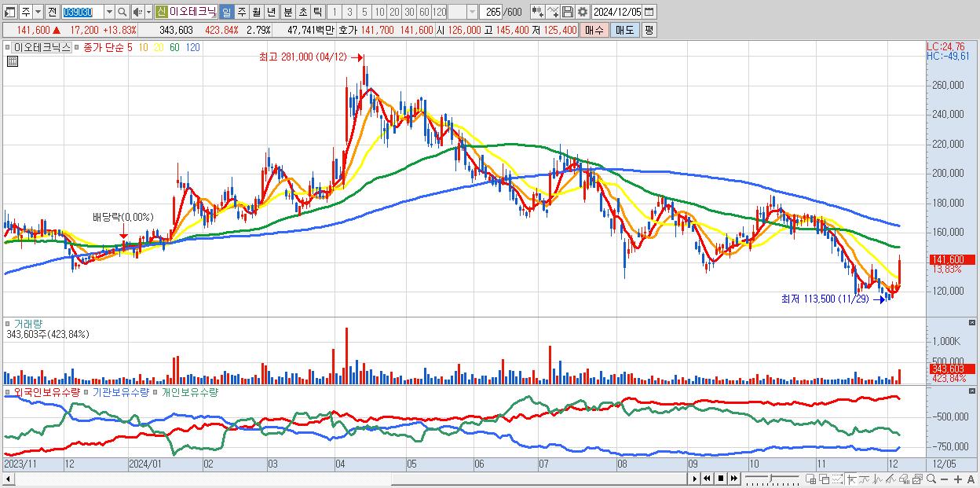The image size is (980, 488).
Task: Click the eraser with bars icon
Action: pyautogui.click(x=904, y=479)
